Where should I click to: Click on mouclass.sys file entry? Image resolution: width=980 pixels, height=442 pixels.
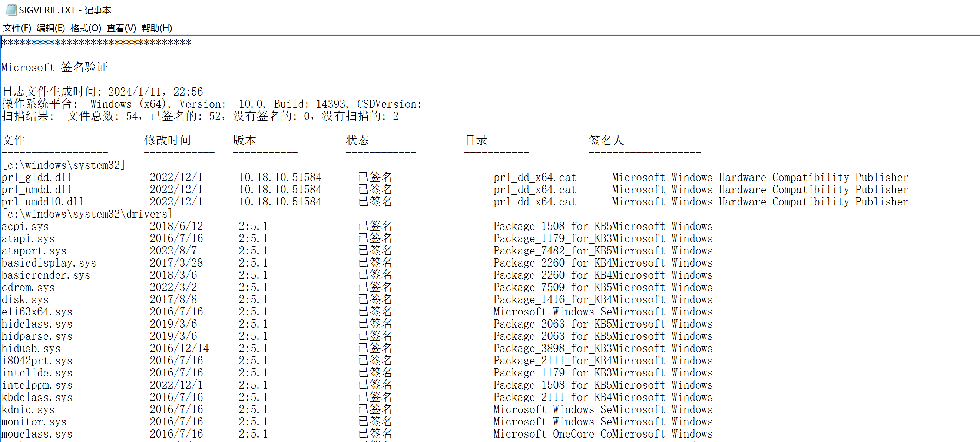(x=37, y=433)
